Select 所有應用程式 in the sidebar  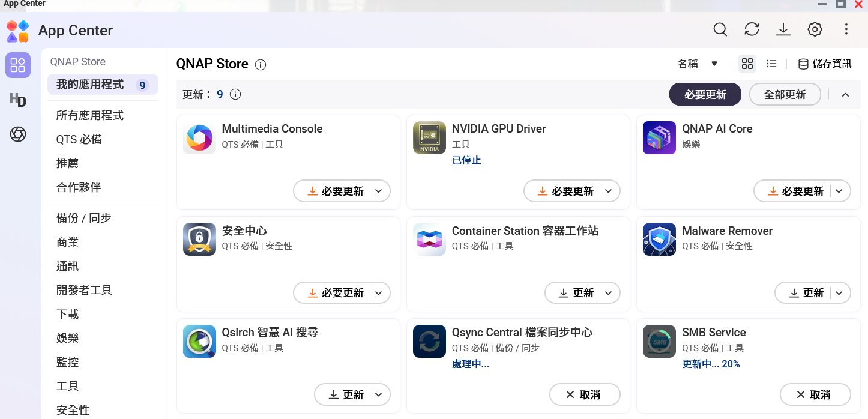[x=90, y=115]
